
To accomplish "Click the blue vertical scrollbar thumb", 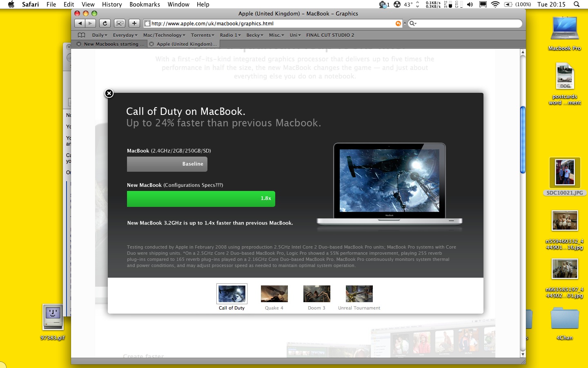I will pos(523,140).
